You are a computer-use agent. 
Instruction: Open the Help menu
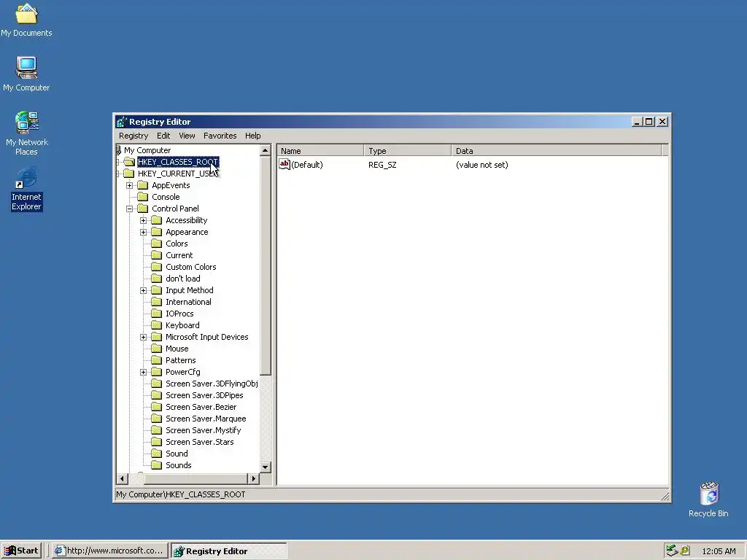coord(252,136)
